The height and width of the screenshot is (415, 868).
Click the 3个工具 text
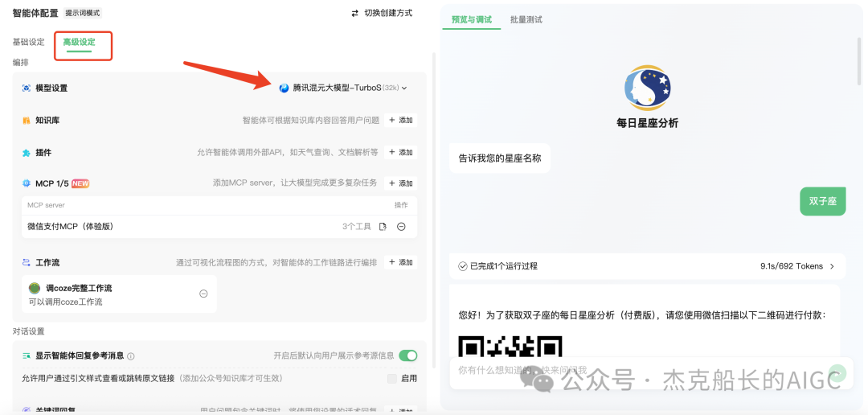357,227
